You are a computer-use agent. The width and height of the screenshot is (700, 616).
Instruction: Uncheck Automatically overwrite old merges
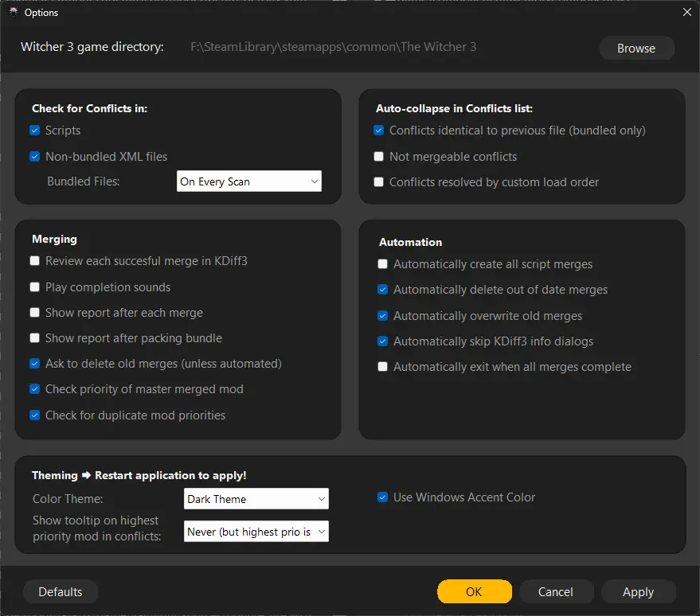click(x=382, y=316)
